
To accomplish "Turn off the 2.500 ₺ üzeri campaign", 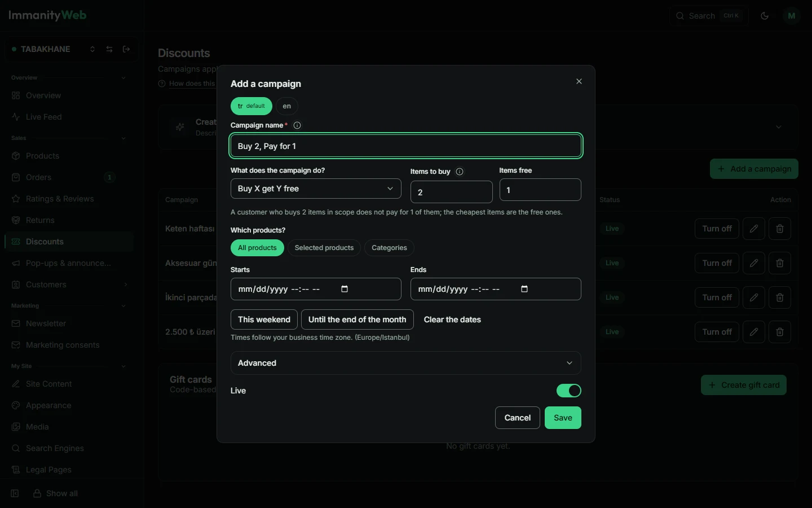I will 717,332.
